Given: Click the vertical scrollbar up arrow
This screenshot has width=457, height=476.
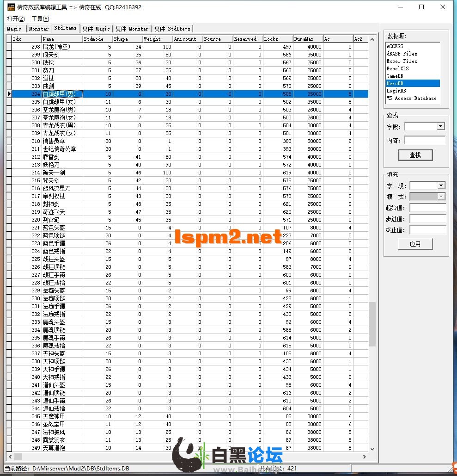Looking at the screenshot, I should [x=372, y=39].
